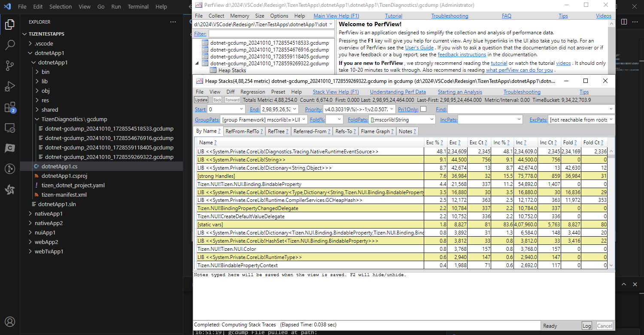This screenshot has height=335, width=644.
Task: Open the Troubleshooting link in PerfView
Action: [x=450, y=15]
